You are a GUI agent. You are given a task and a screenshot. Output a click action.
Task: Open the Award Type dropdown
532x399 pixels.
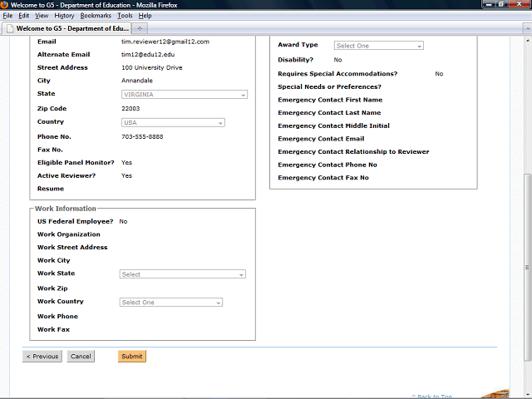click(378, 46)
